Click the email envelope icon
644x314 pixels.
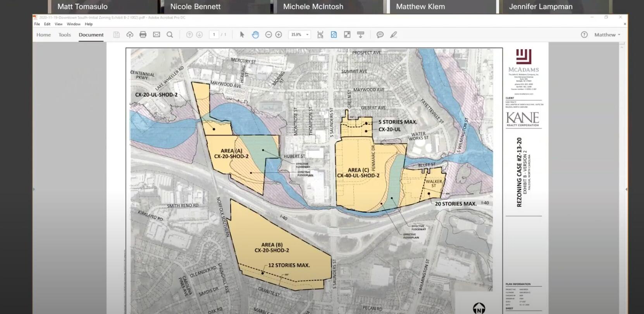[157, 35]
